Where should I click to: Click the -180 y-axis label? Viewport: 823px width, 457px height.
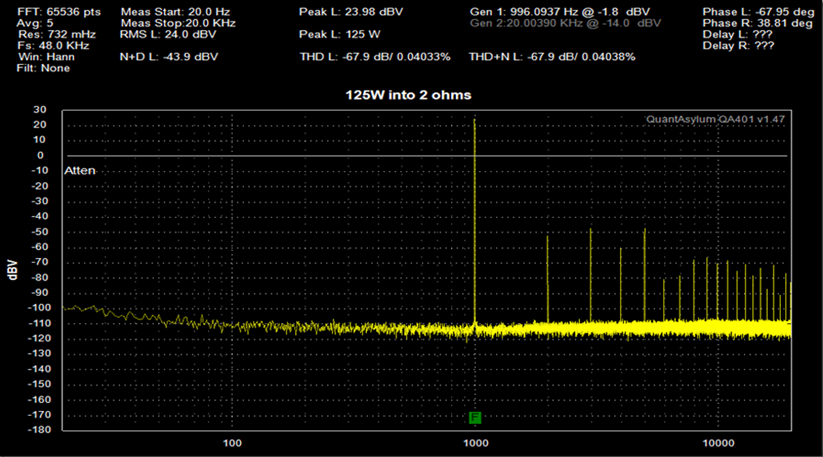point(39,430)
